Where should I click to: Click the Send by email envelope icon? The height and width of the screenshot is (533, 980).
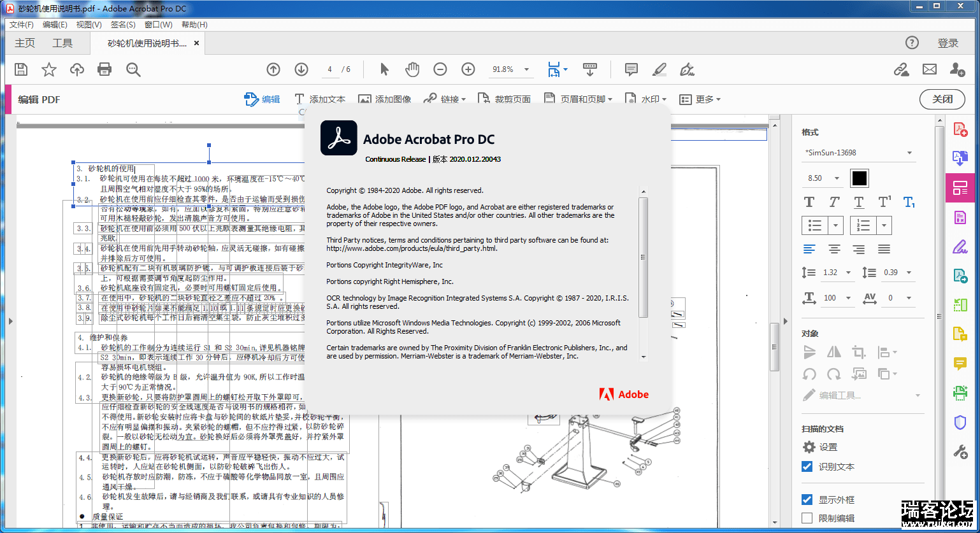click(x=930, y=69)
